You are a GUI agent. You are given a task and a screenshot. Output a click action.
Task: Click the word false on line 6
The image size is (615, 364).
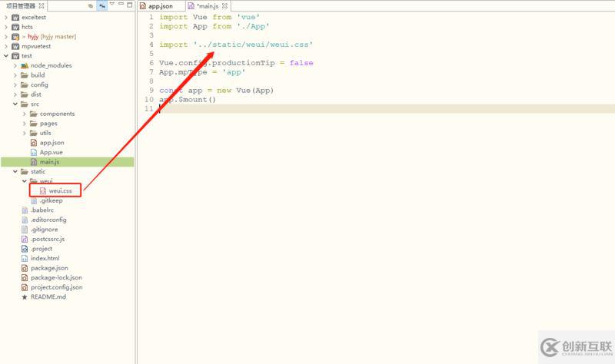pos(301,63)
